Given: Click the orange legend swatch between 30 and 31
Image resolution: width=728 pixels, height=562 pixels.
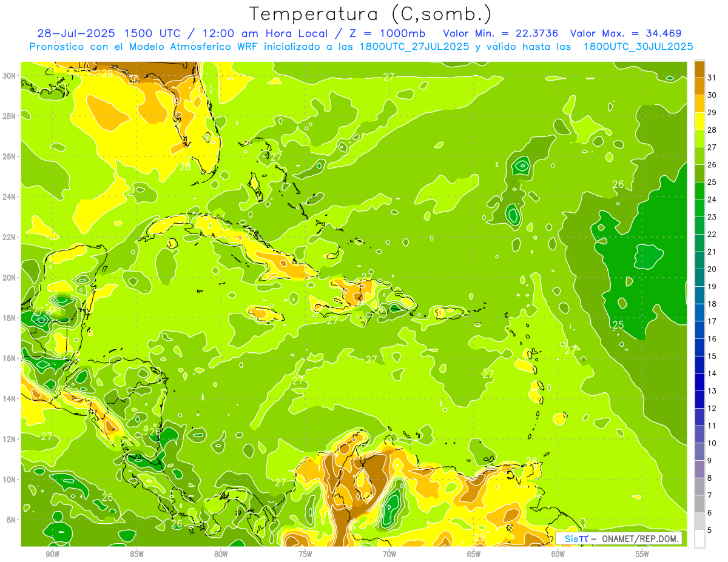Looking at the screenshot, I should tap(699, 86).
